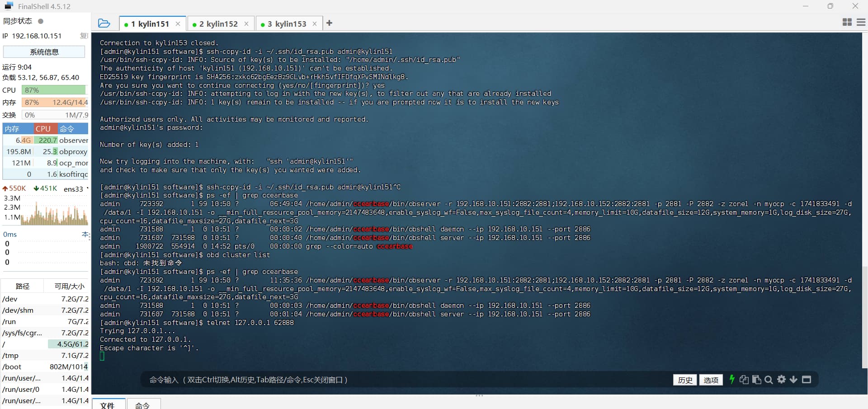The image size is (868, 409).
Task: Close the kylin151 tab
Action: pyautogui.click(x=178, y=24)
